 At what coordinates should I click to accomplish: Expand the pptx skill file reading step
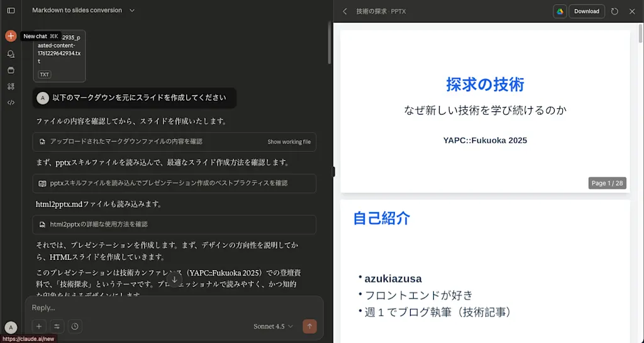[x=174, y=184]
